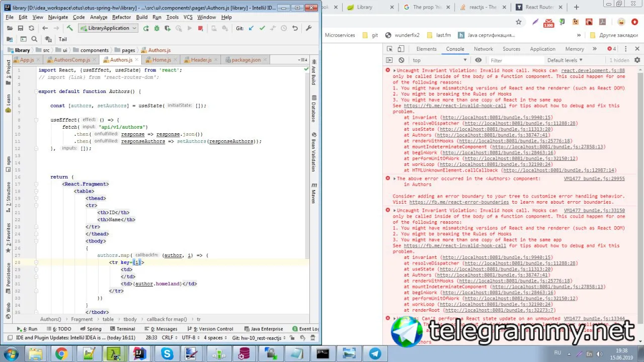Open the JavaScript context 'top' dropdown

pyautogui.click(x=440, y=60)
